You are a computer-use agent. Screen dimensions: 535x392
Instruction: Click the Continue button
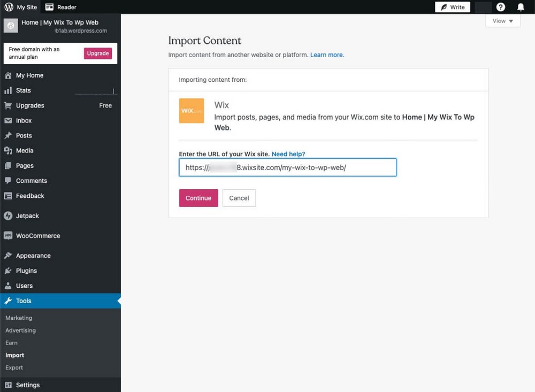click(198, 198)
